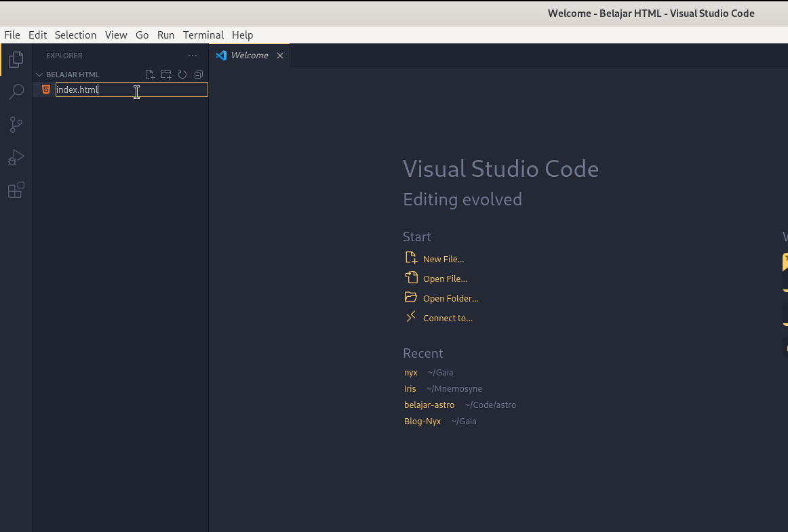Viewport: 788px width, 532px height.
Task: Open the Go menu
Action: pyautogui.click(x=142, y=35)
